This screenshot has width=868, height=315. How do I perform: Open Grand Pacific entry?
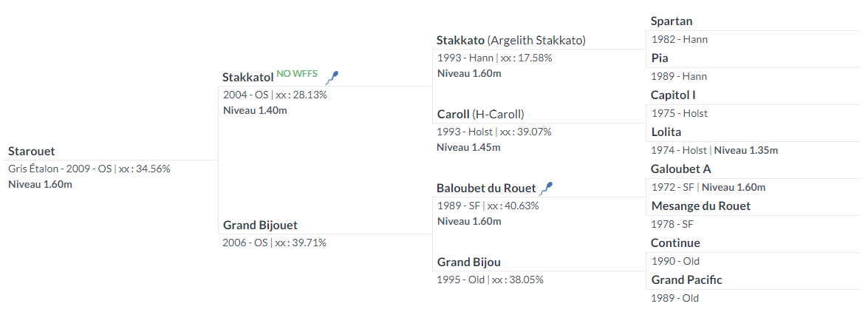pos(686,280)
